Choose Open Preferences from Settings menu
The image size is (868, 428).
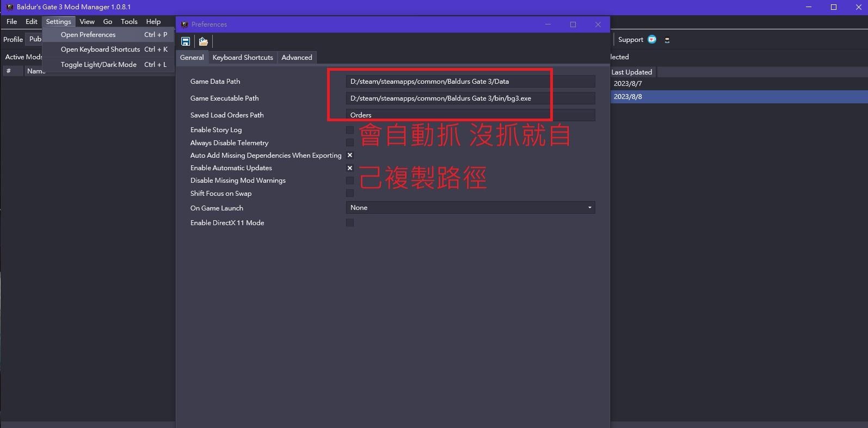[x=108, y=35]
